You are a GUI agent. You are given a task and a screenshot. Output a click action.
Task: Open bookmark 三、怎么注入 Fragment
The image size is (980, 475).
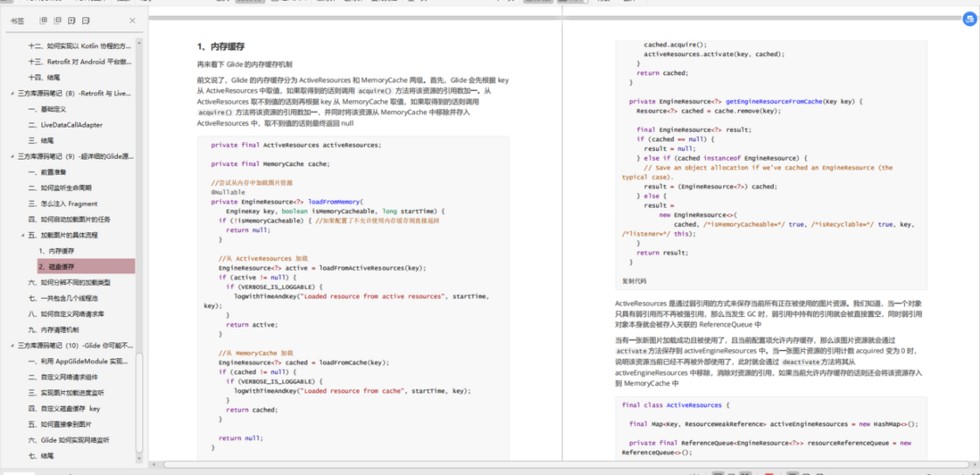(x=62, y=204)
